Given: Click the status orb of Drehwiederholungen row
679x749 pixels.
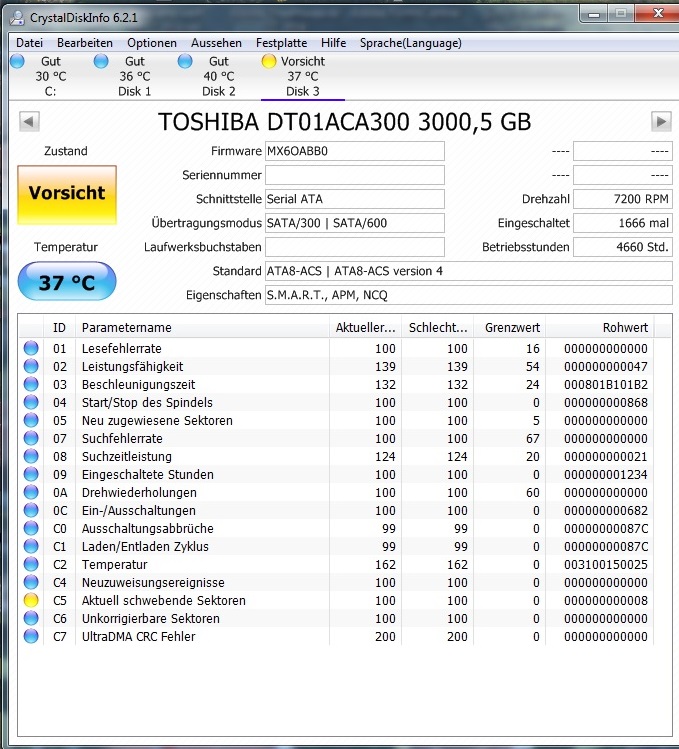Looking at the screenshot, I should point(31,492).
